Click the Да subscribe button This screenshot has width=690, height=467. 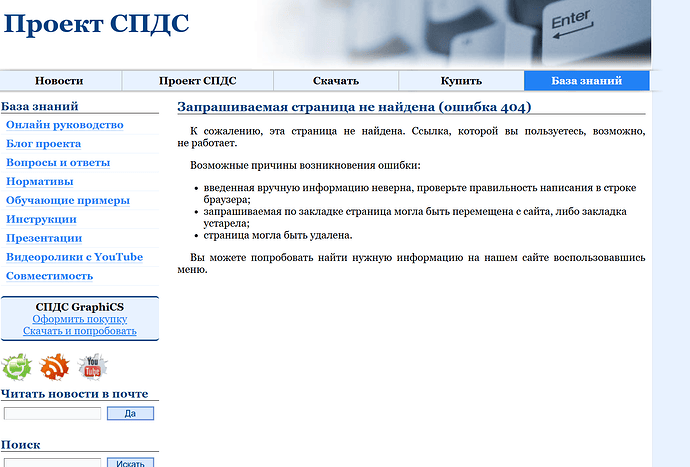point(130,413)
